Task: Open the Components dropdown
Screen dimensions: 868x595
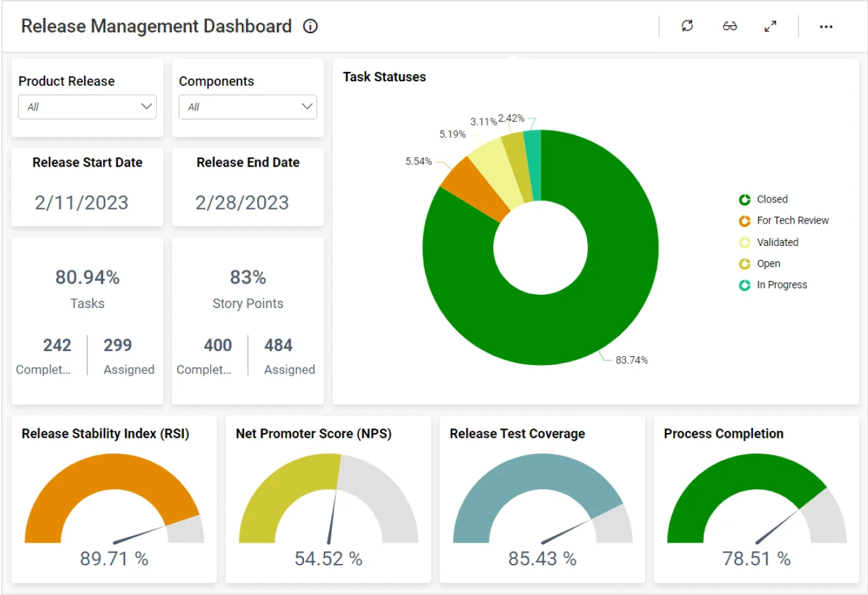Action: coord(247,106)
